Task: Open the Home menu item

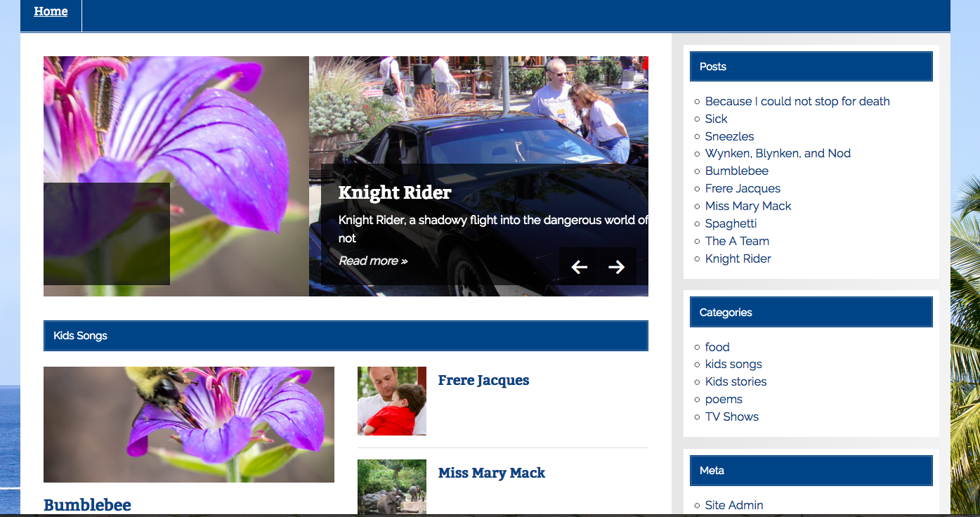Action: tap(51, 11)
